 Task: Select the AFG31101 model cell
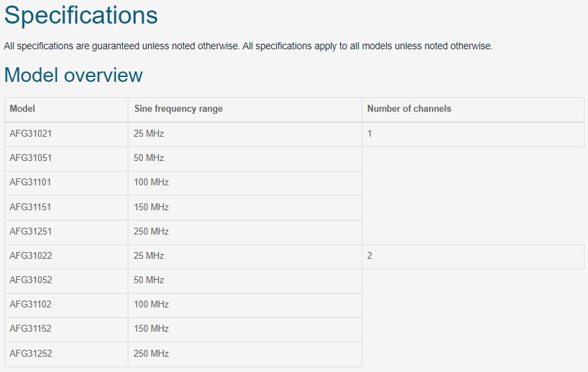coord(67,183)
